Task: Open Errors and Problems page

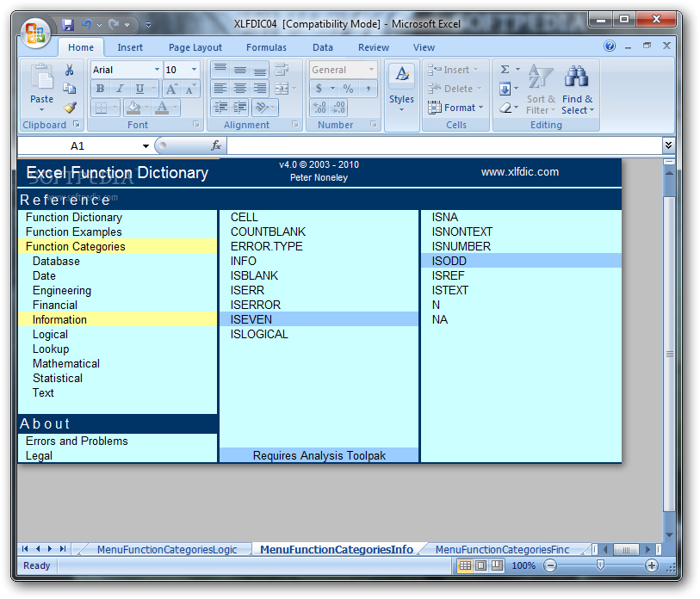Action: pyautogui.click(x=77, y=441)
